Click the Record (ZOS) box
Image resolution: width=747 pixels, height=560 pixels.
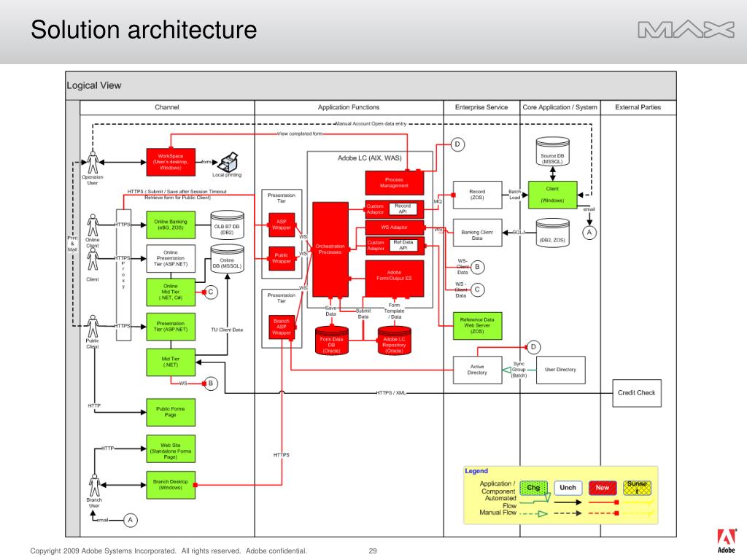(477, 195)
